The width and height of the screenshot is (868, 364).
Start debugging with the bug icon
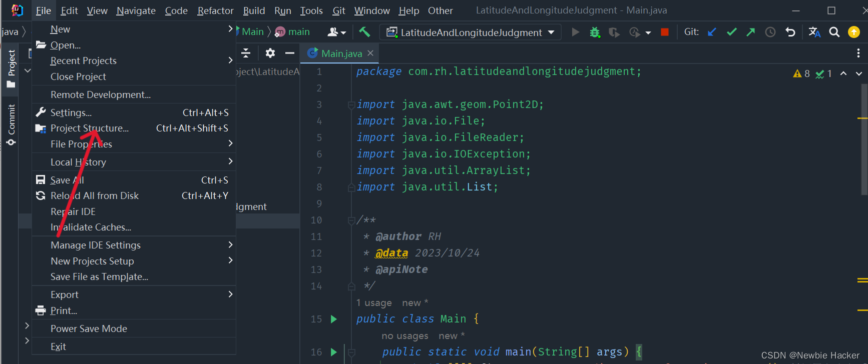pyautogui.click(x=595, y=32)
